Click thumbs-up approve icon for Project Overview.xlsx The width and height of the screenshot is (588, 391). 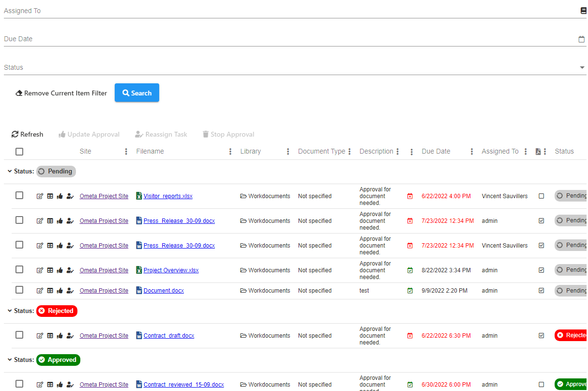[60, 270]
